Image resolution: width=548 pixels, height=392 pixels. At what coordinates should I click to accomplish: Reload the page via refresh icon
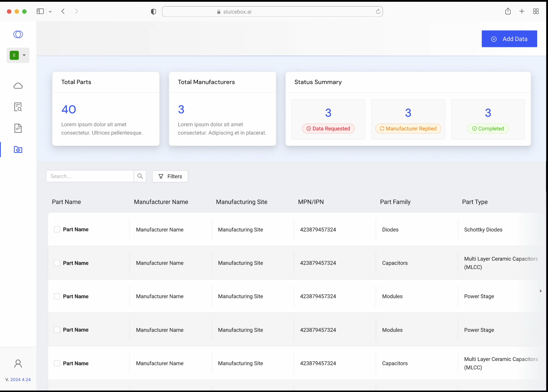pos(378,12)
